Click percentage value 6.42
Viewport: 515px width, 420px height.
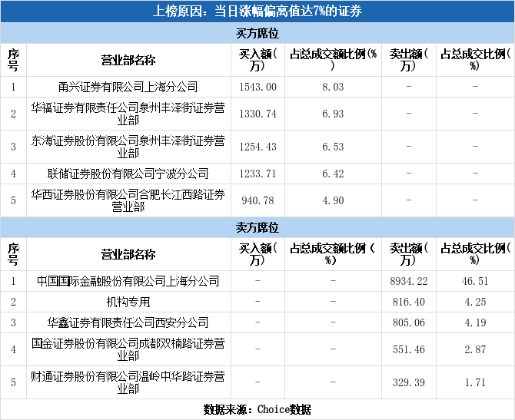333,174
